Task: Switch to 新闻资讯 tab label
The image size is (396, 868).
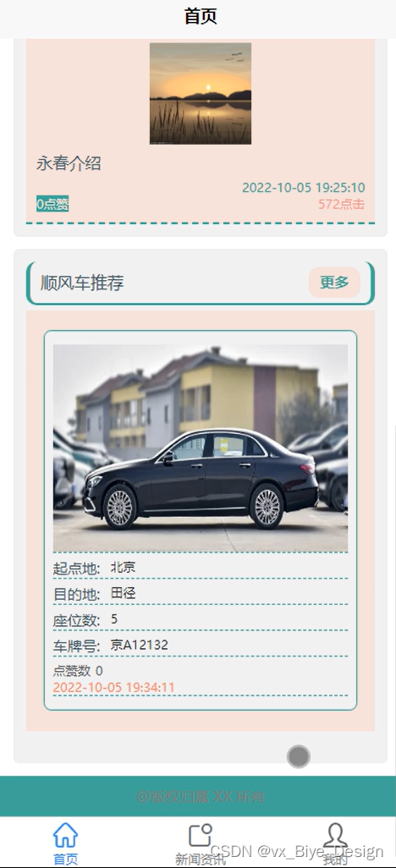Action: click(x=200, y=860)
